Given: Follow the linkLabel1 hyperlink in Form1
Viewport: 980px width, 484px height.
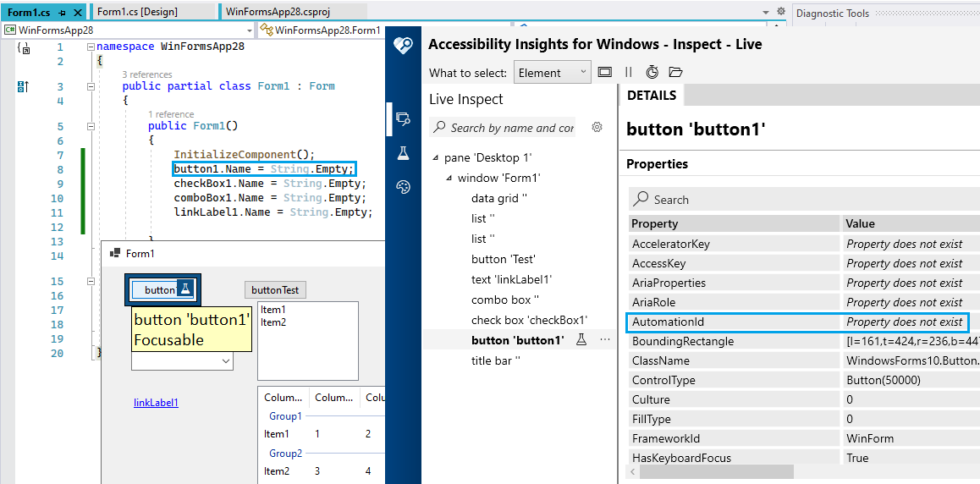Looking at the screenshot, I should point(157,403).
